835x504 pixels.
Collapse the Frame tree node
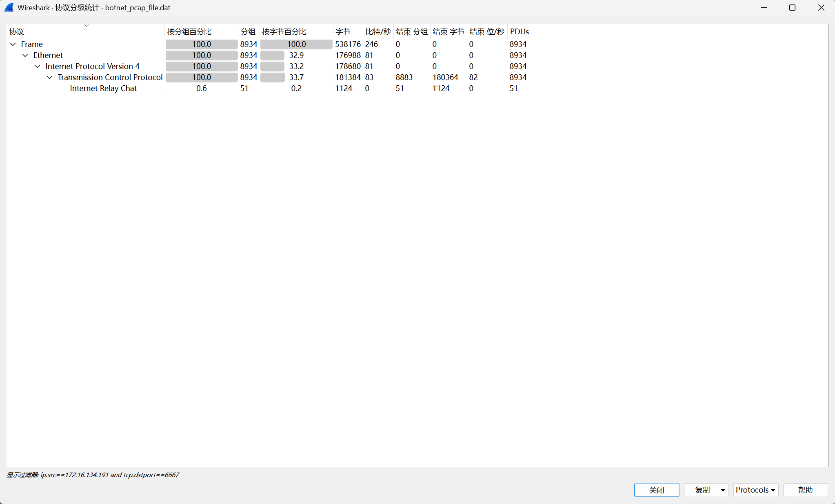pos(13,44)
